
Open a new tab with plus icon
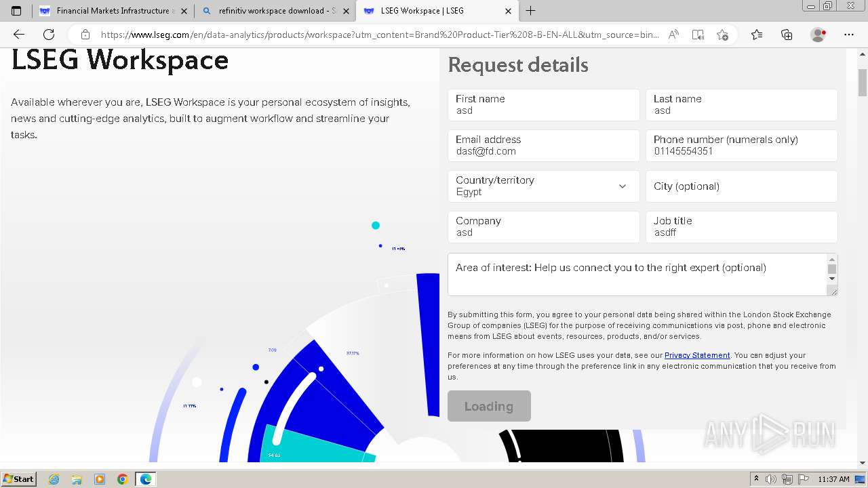[x=531, y=11]
